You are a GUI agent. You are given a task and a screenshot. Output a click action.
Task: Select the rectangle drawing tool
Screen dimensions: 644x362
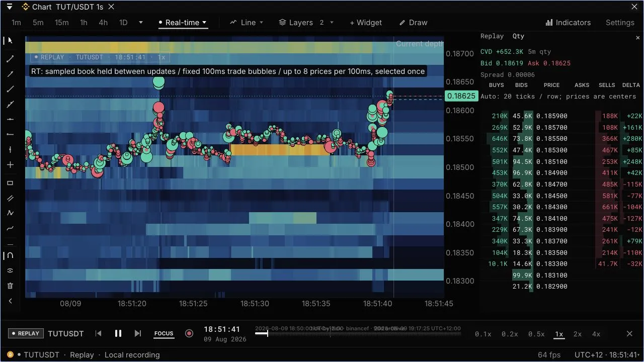click(x=10, y=184)
